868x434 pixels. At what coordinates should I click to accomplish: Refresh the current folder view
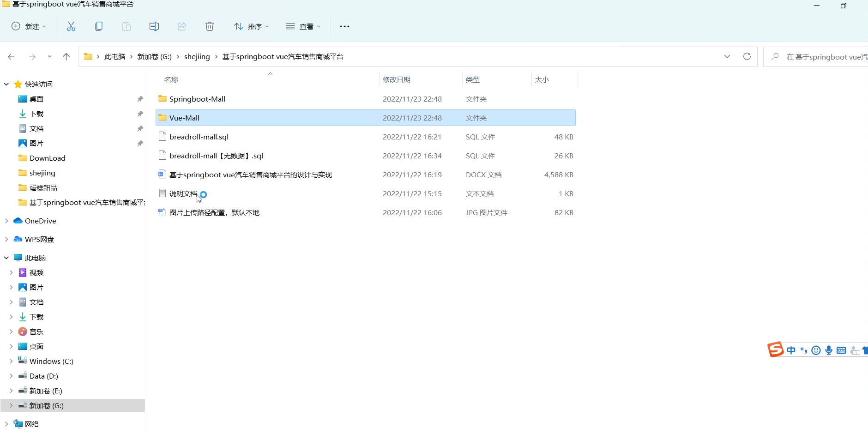747,56
